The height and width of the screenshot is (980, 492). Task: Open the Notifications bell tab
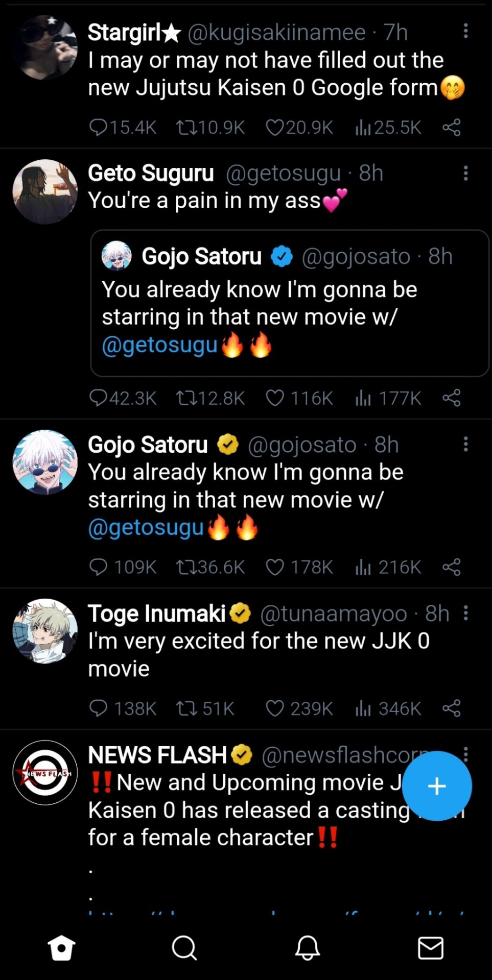point(308,948)
